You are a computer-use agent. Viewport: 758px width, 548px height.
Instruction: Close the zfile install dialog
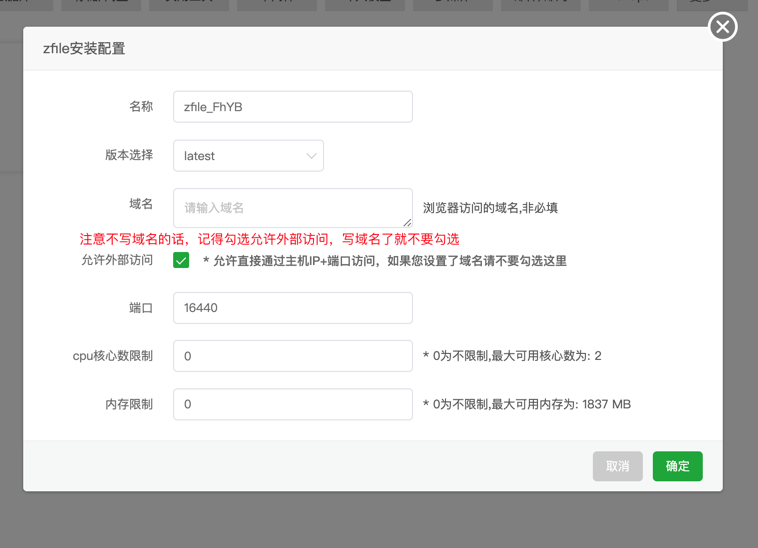pos(722,27)
